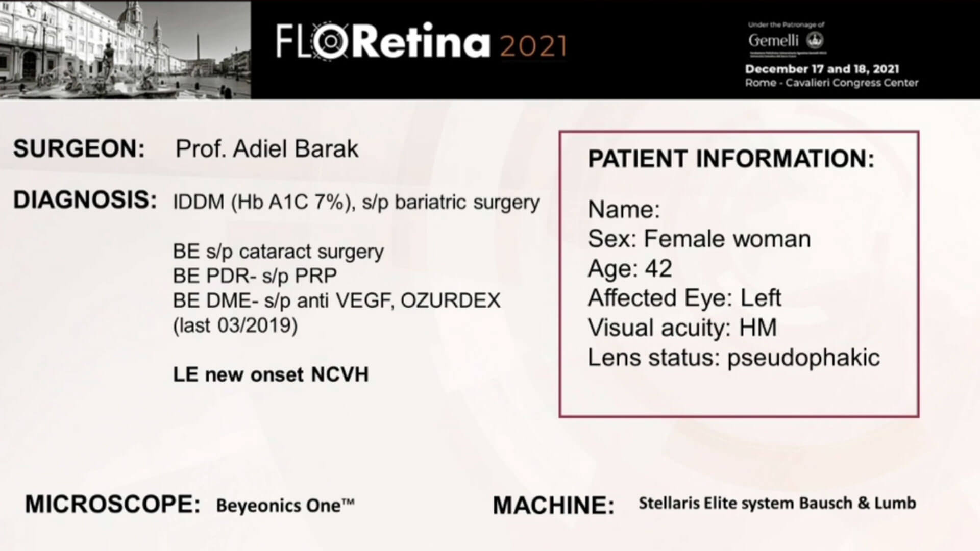
Task: Click the Gemelli crest emblem icon
Action: [x=815, y=40]
